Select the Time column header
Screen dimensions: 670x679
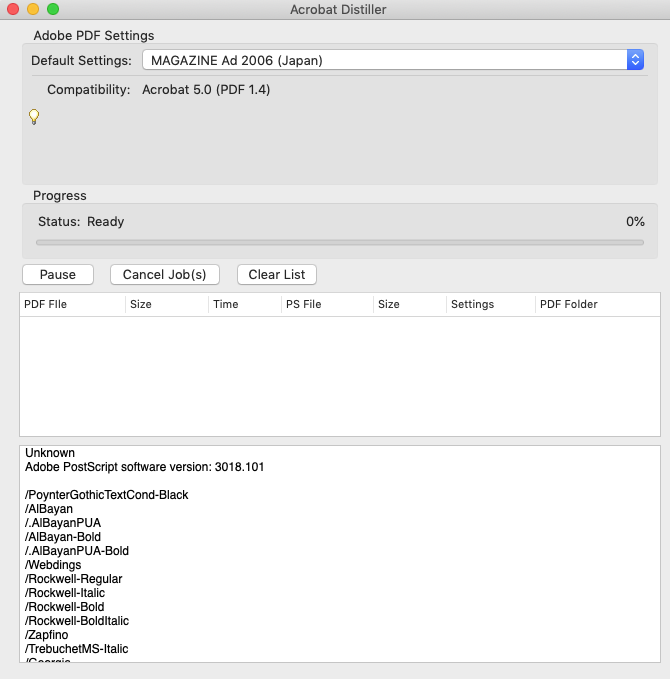tap(243, 304)
